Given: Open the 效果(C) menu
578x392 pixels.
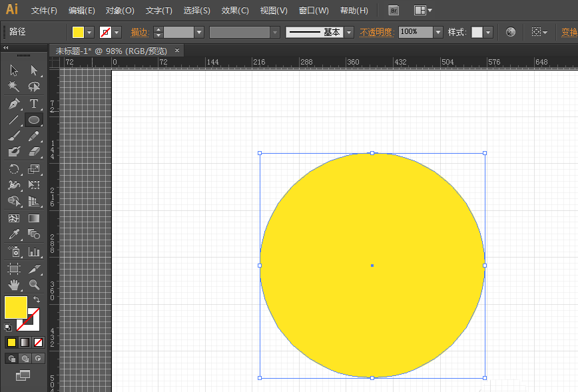Looking at the screenshot, I should click(x=235, y=11).
